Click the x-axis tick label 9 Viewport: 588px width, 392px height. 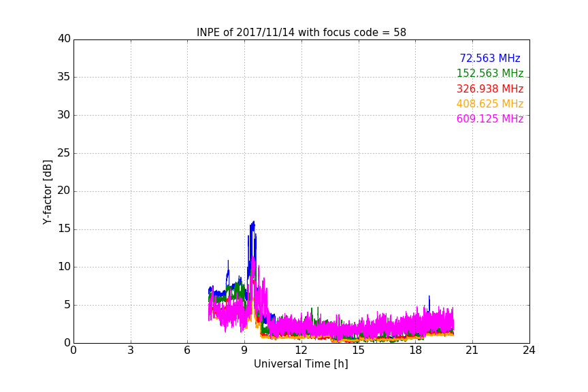click(x=244, y=350)
